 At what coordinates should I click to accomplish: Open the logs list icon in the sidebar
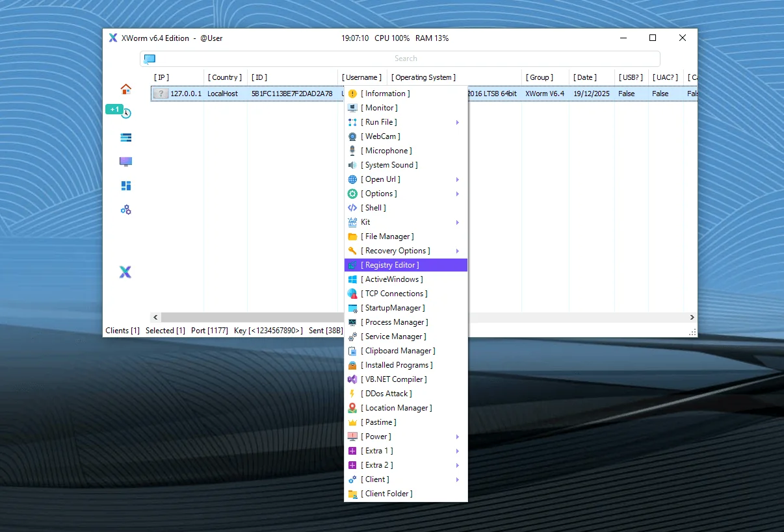coord(125,137)
